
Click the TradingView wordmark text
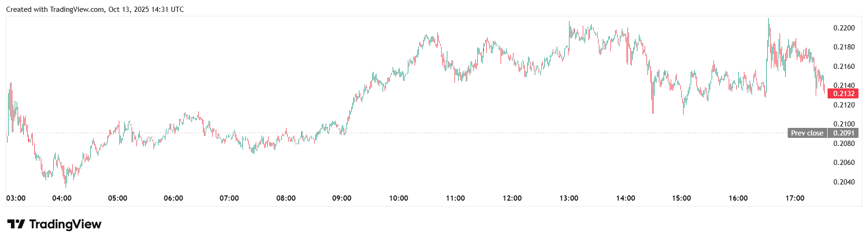point(65,224)
